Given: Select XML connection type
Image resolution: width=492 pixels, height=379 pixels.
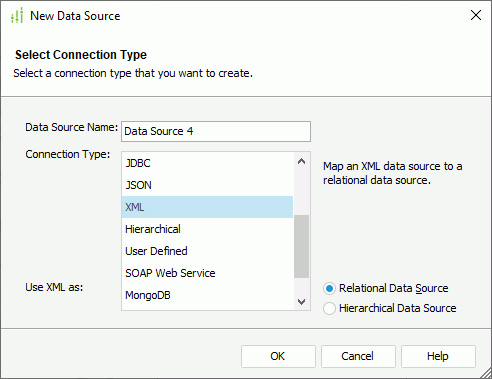Looking at the screenshot, I should [207, 207].
